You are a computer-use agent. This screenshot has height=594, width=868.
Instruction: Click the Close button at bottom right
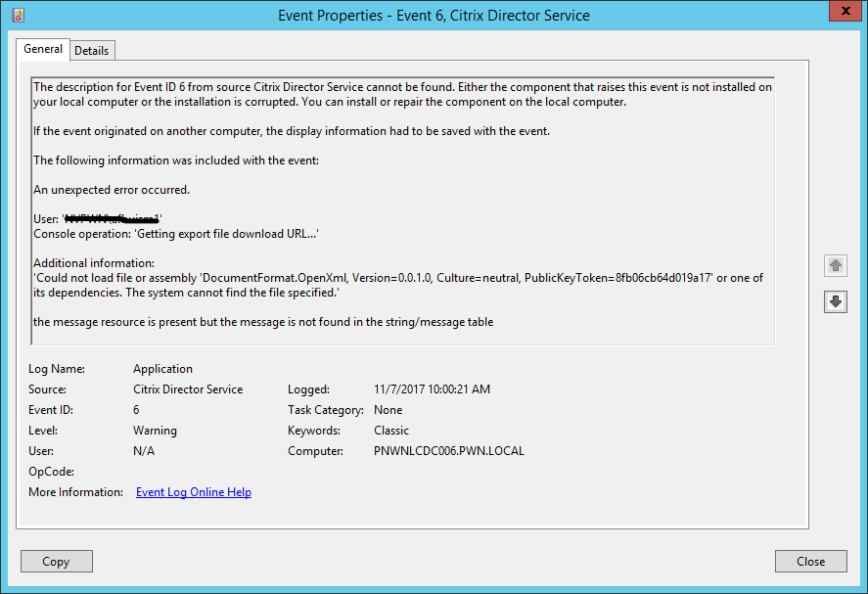[810, 562]
